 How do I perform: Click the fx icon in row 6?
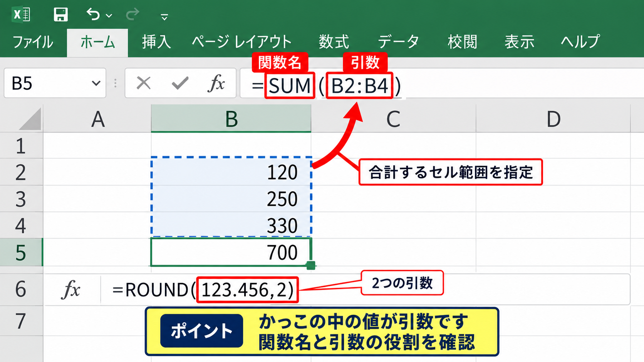point(71,289)
